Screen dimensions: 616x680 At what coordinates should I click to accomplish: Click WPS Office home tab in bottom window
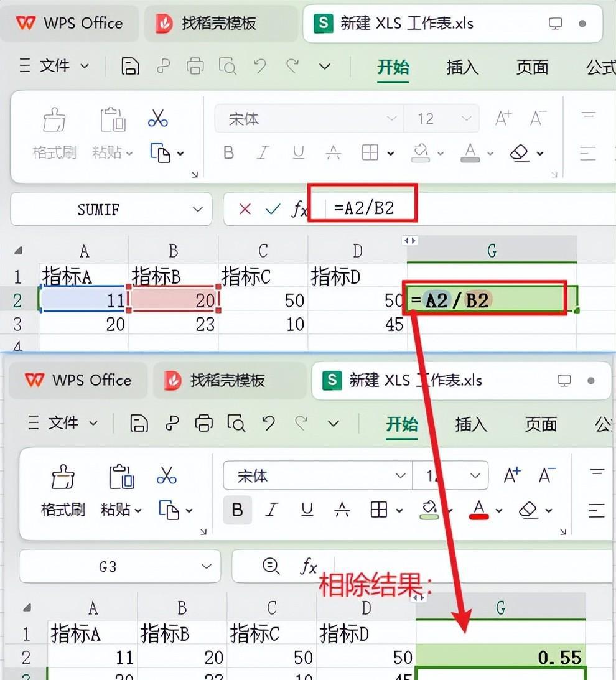[x=78, y=380]
